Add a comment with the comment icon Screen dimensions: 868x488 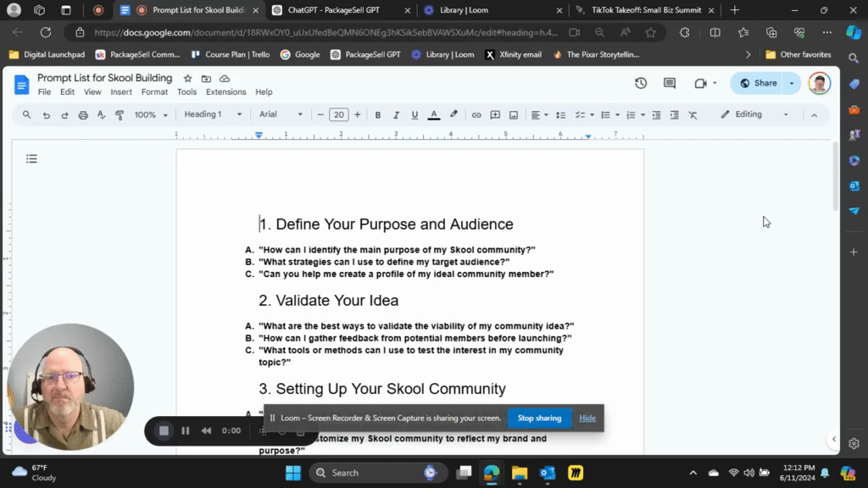(493, 114)
